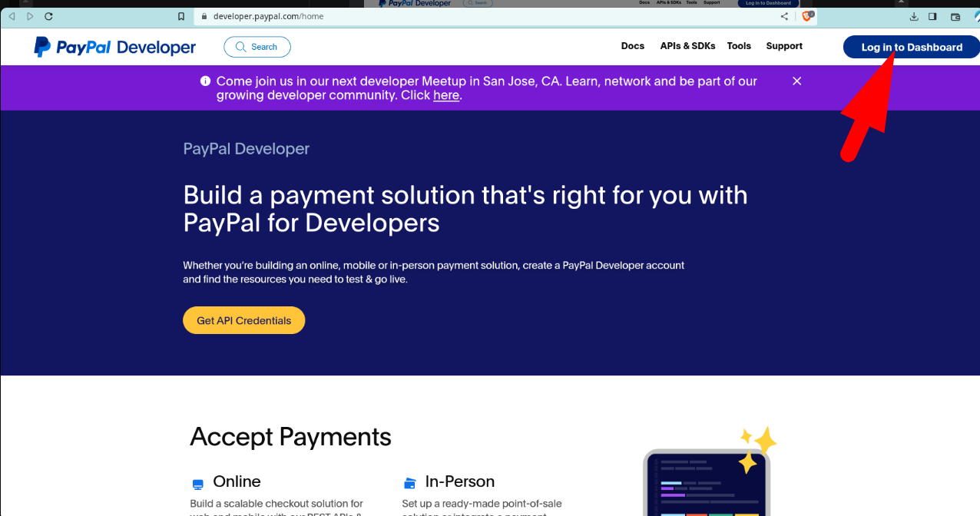
Task: Open the PayPal Developer search
Action: coord(257,47)
